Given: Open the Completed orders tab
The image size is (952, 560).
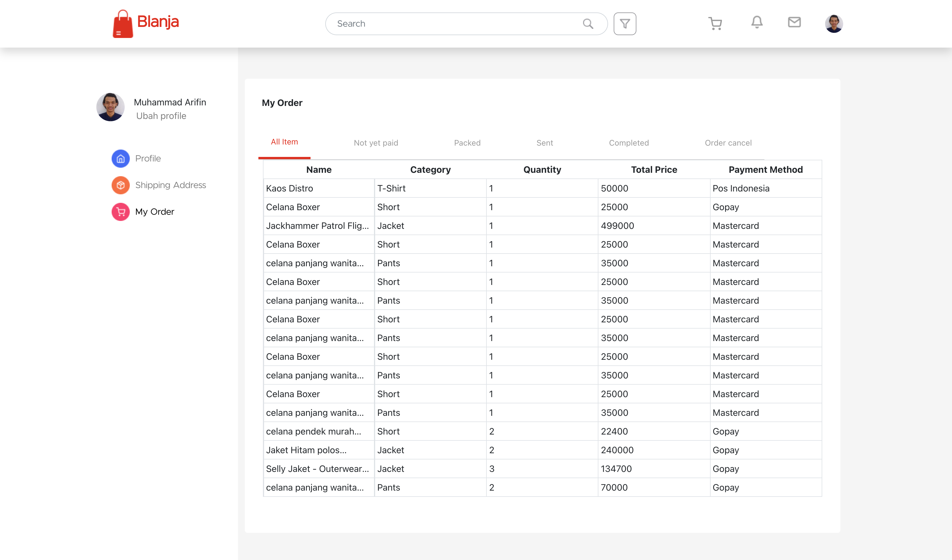Looking at the screenshot, I should pos(629,143).
